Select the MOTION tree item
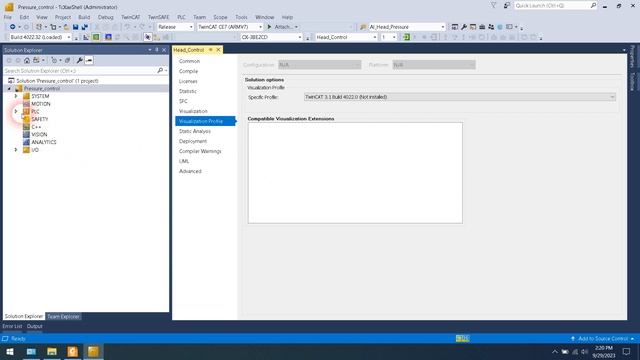The image size is (640, 360). [41, 104]
